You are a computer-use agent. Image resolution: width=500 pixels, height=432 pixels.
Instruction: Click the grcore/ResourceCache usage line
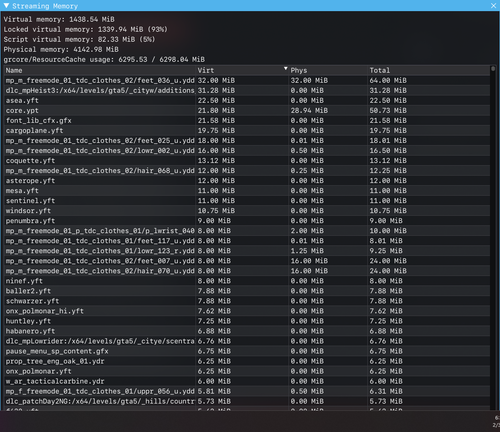[x=104, y=59]
